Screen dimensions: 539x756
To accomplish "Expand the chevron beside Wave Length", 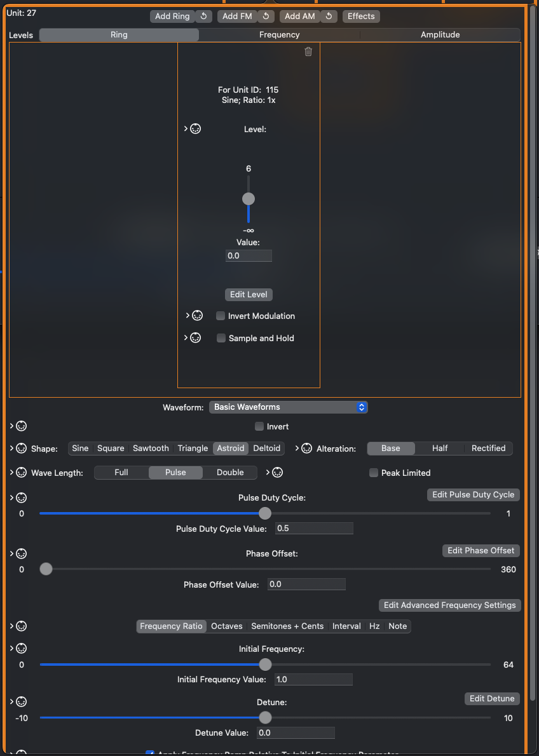I will 12,473.
